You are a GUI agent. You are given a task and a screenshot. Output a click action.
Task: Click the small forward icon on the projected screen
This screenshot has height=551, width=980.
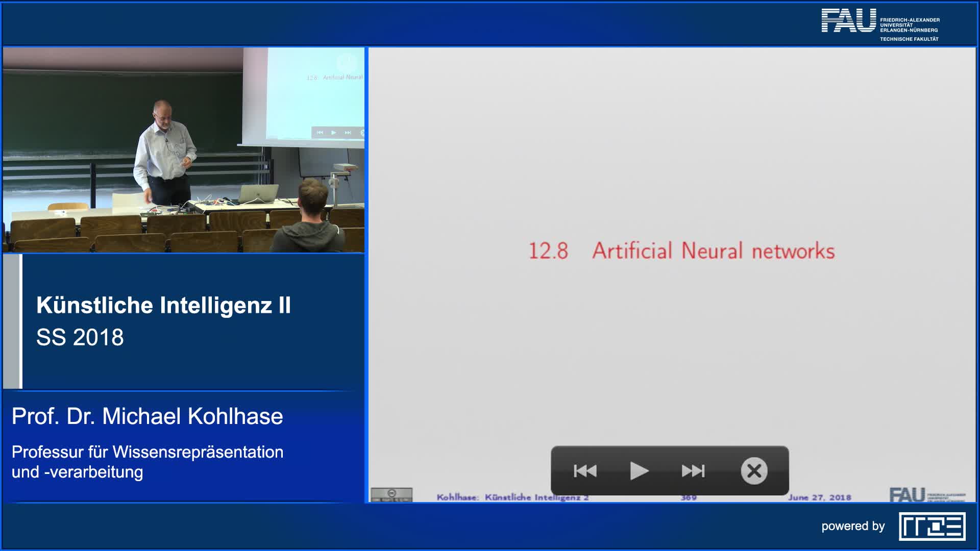pos(348,133)
